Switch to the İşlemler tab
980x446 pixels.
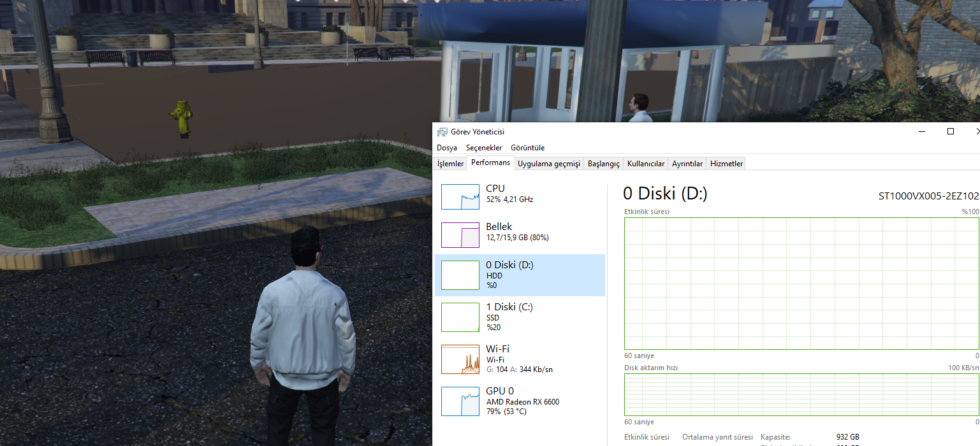450,164
